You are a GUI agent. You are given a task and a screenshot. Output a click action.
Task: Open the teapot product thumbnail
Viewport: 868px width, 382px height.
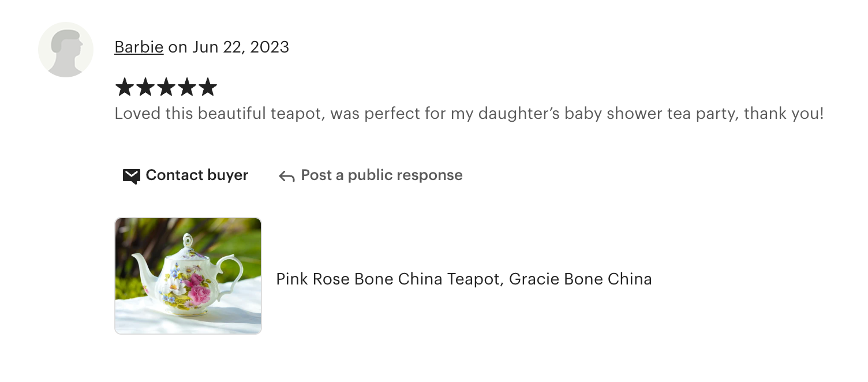pos(188,276)
